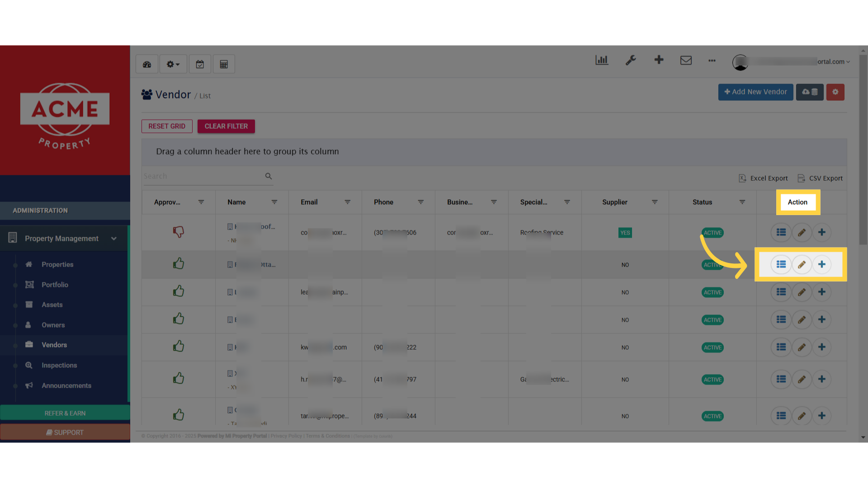Image resolution: width=868 pixels, height=488 pixels.
Task: Click pencil edit icon in highlighted row
Action: [x=802, y=264]
